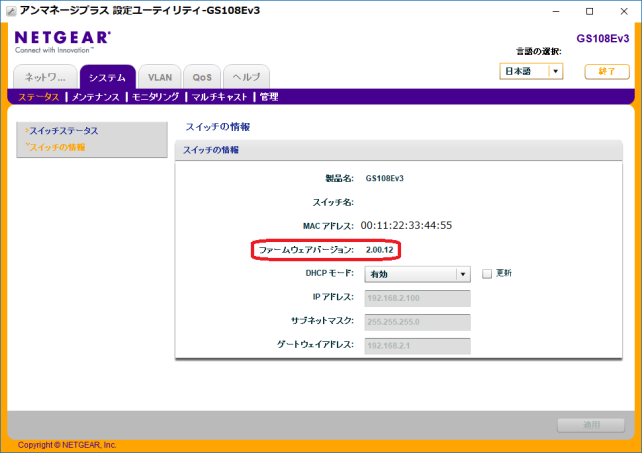
Task: Select ステータス submenu item
Action: [38, 97]
